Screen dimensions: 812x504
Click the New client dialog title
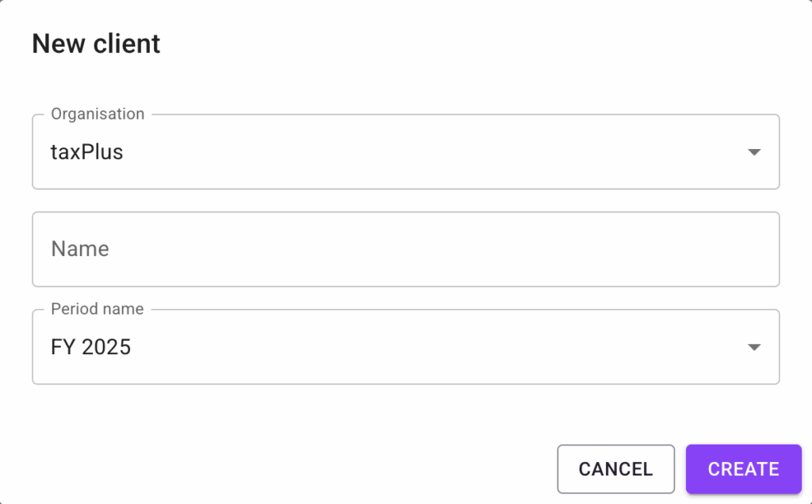(x=95, y=44)
